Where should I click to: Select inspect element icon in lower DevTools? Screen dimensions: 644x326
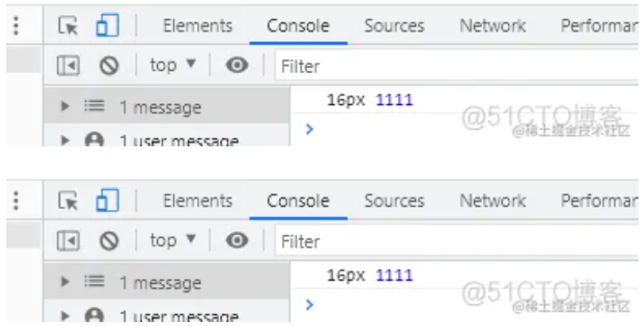[x=67, y=200]
